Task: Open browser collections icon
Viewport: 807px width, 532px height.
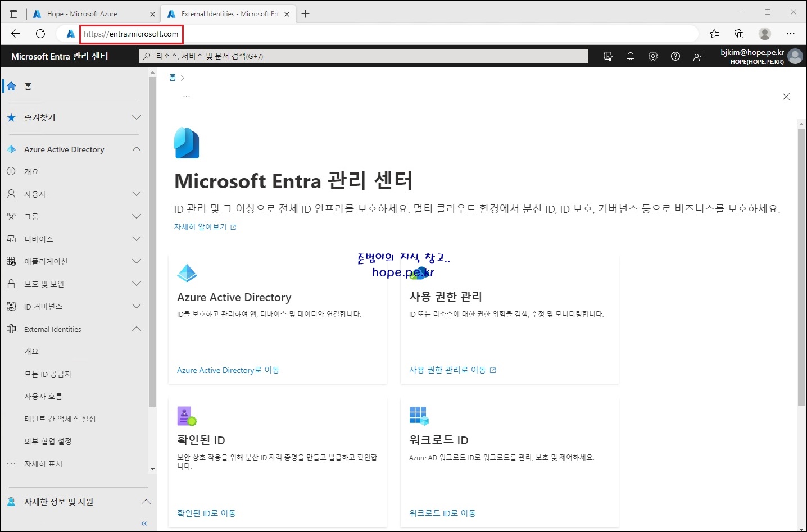Action: coord(740,34)
